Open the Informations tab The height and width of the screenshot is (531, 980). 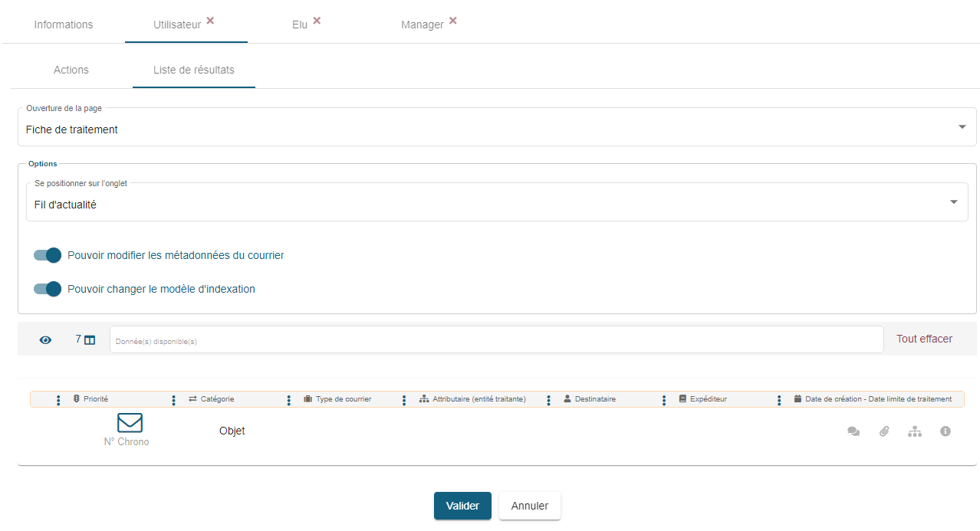point(64,25)
